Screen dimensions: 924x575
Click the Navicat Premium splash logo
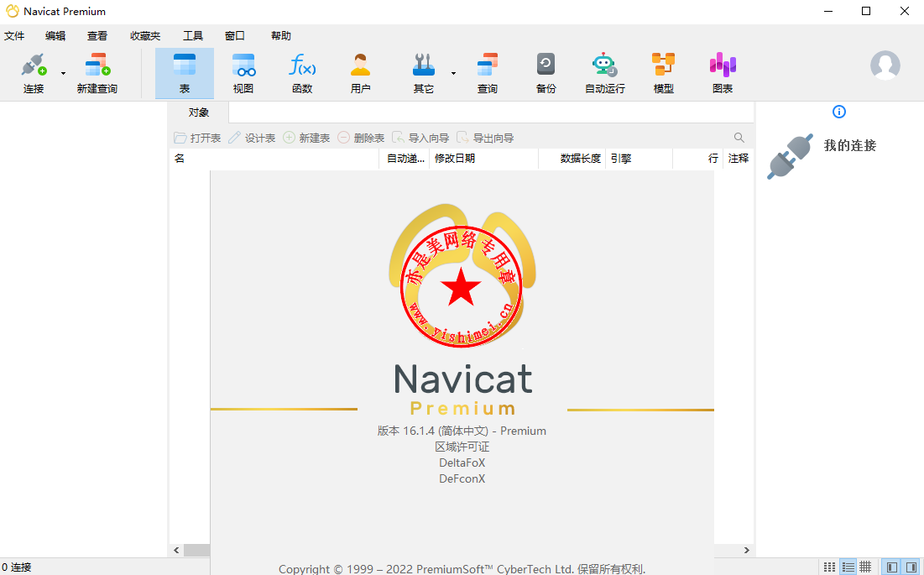tap(462, 274)
